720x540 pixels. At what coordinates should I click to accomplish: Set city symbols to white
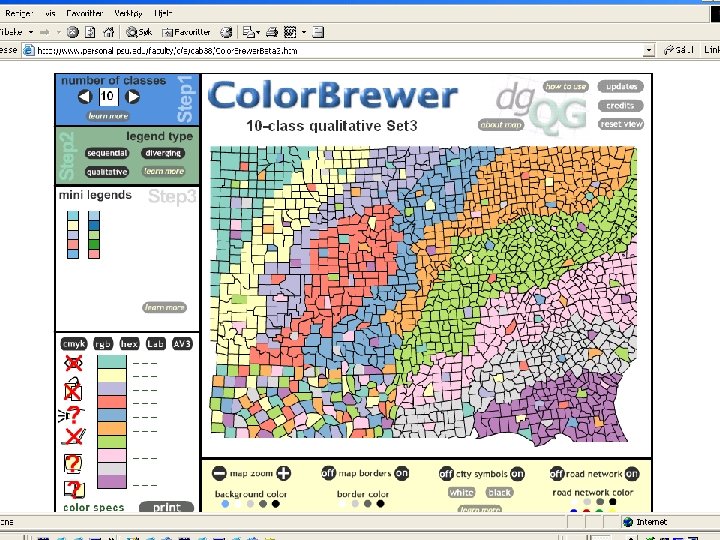coord(461,493)
